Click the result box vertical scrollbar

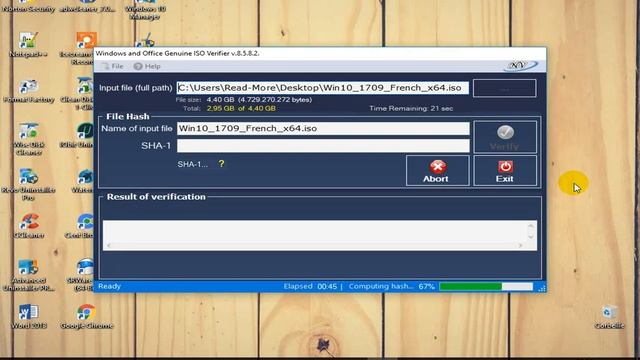(x=531, y=231)
